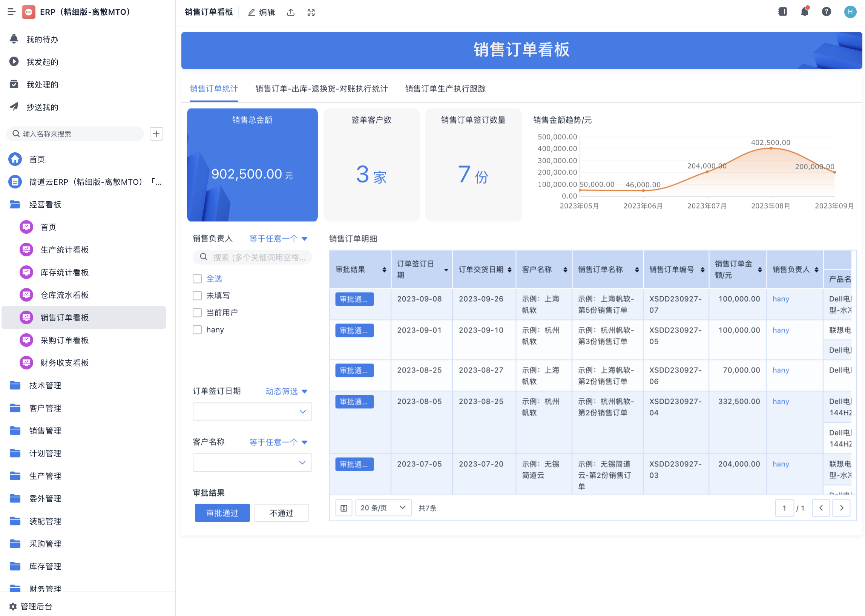Select the 不通过 approval filter button

[282, 512]
